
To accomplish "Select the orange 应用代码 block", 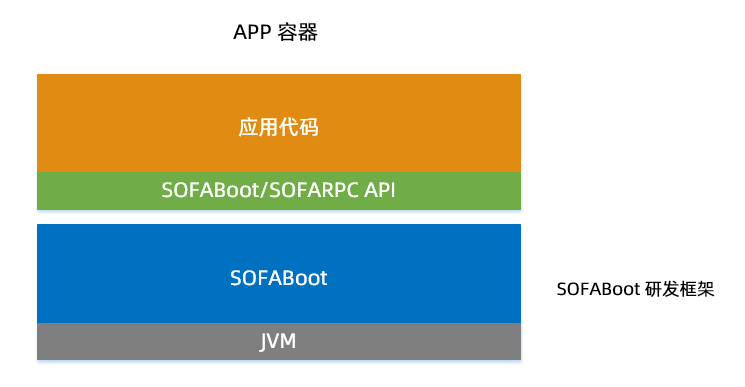I will point(279,123).
